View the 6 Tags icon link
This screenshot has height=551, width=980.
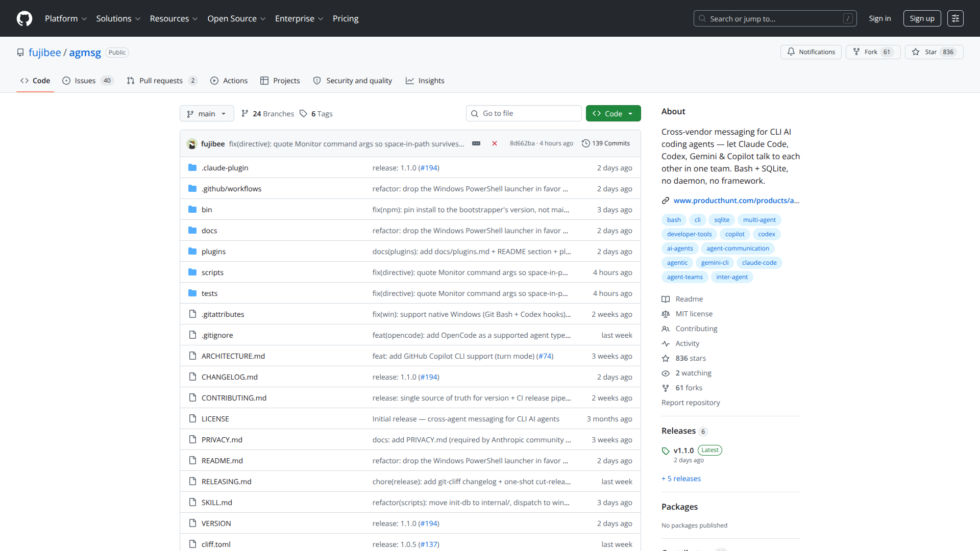pyautogui.click(x=316, y=114)
